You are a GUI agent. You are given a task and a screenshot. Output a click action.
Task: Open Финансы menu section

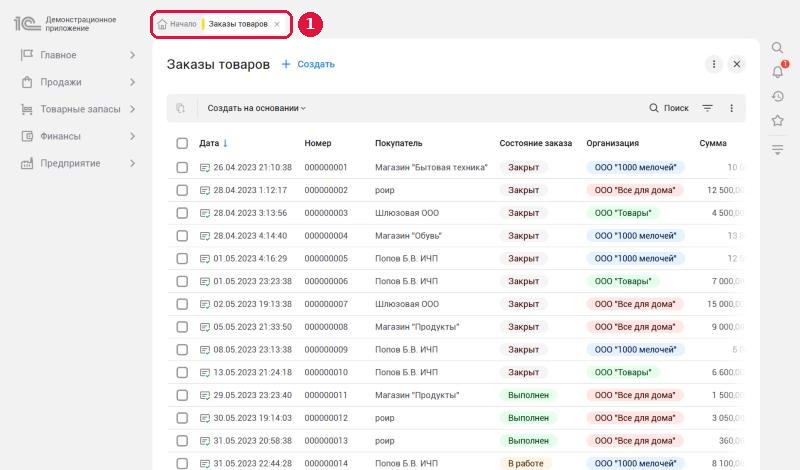(60, 136)
